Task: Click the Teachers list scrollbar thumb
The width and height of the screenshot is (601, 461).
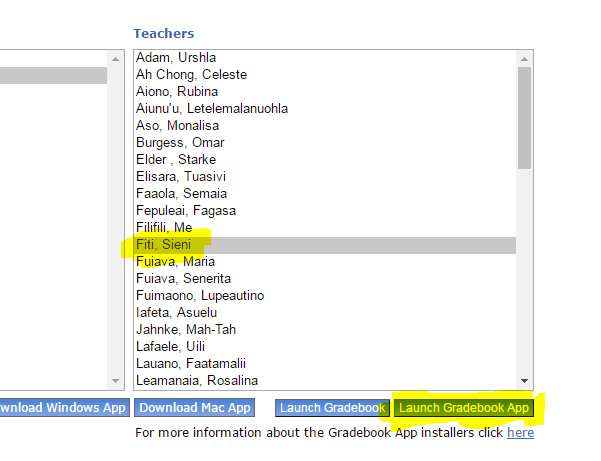Action: [524, 118]
